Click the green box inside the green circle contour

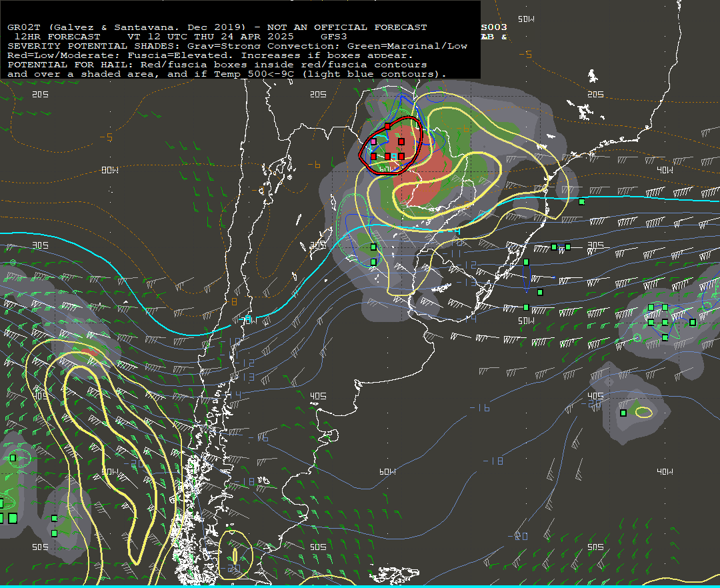pyautogui.click(x=13, y=458)
